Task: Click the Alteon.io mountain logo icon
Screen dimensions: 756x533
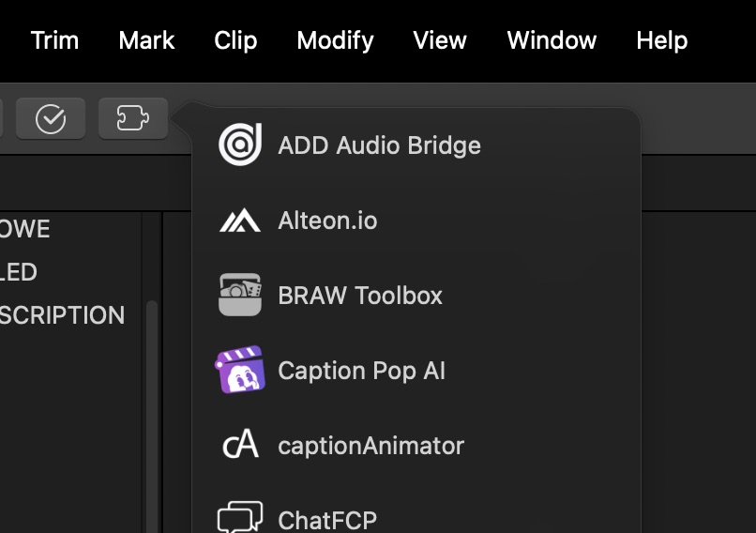Action: tap(240, 221)
